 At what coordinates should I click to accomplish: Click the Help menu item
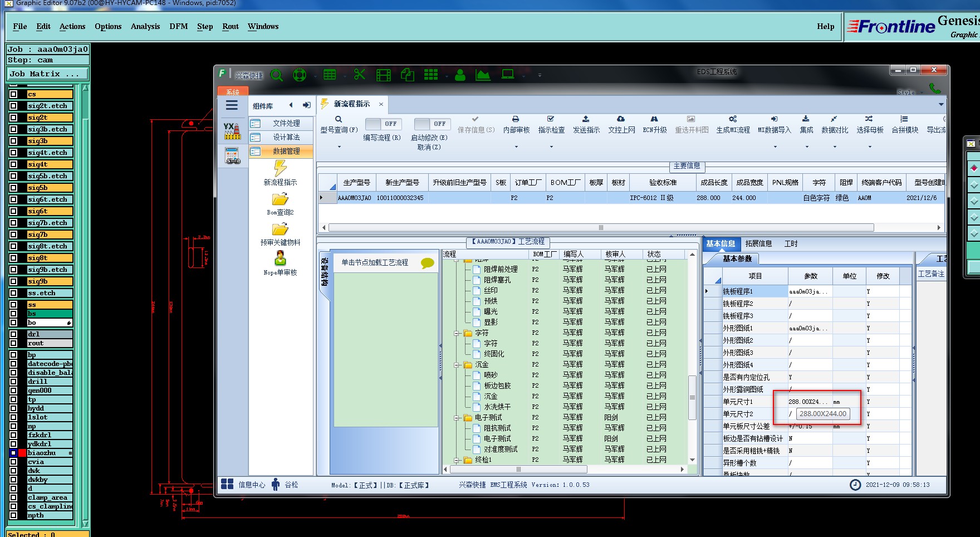click(826, 26)
